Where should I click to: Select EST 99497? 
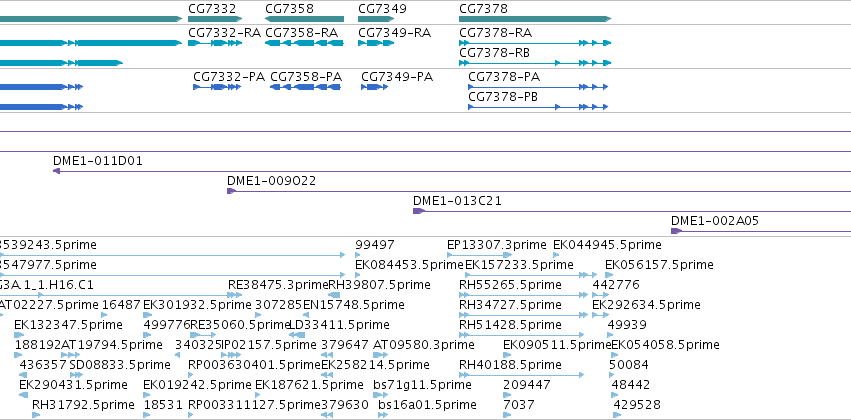tap(375, 245)
